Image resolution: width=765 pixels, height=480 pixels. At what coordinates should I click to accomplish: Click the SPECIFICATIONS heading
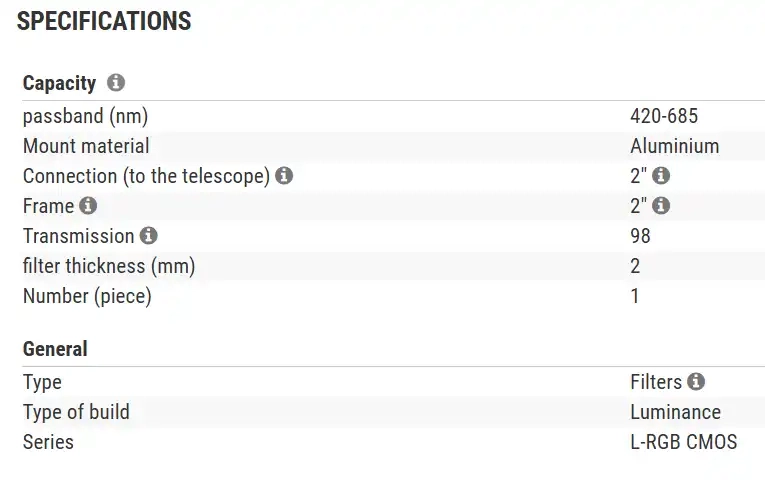(104, 21)
